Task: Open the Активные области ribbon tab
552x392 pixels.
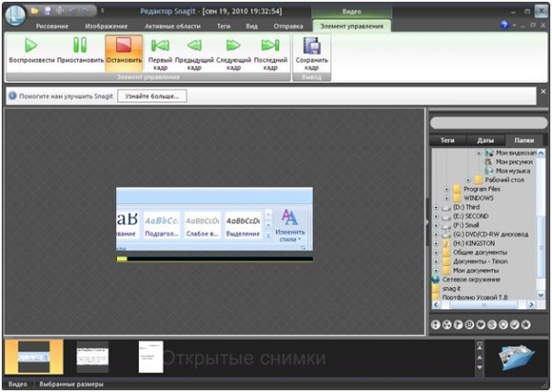Action: click(x=173, y=26)
